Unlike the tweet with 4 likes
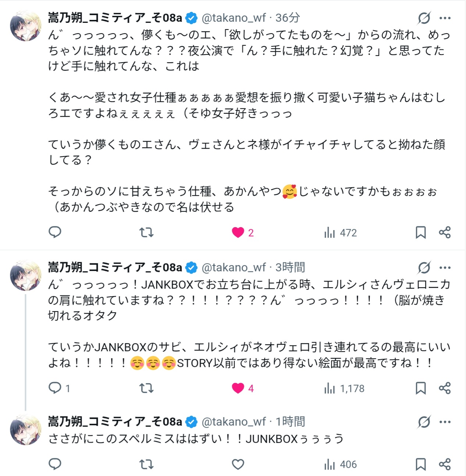 [238, 388]
